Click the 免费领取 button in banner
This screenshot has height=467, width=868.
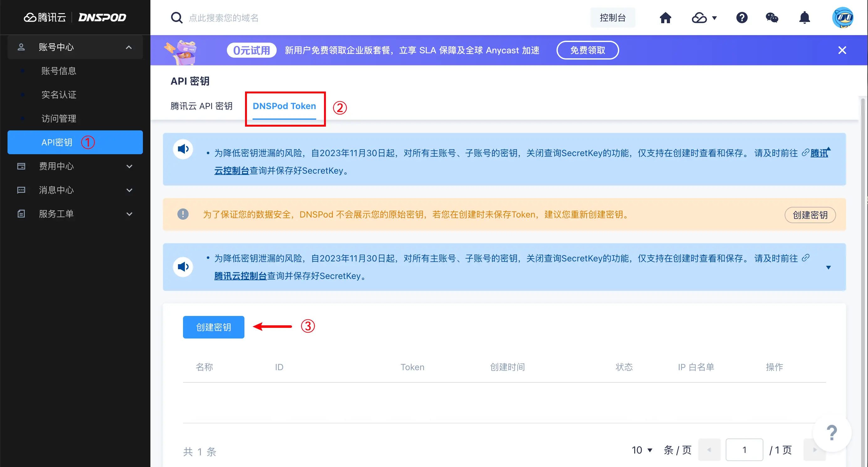click(587, 50)
